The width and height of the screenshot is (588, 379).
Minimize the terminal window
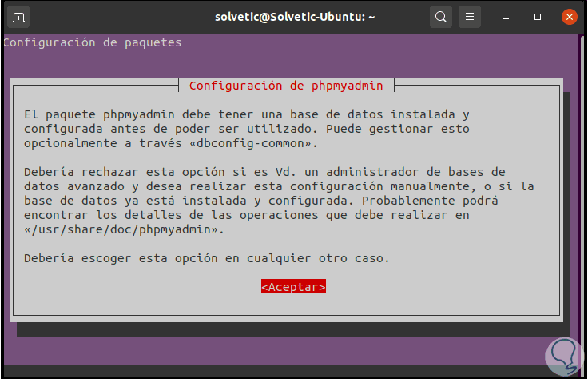click(506, 18)
